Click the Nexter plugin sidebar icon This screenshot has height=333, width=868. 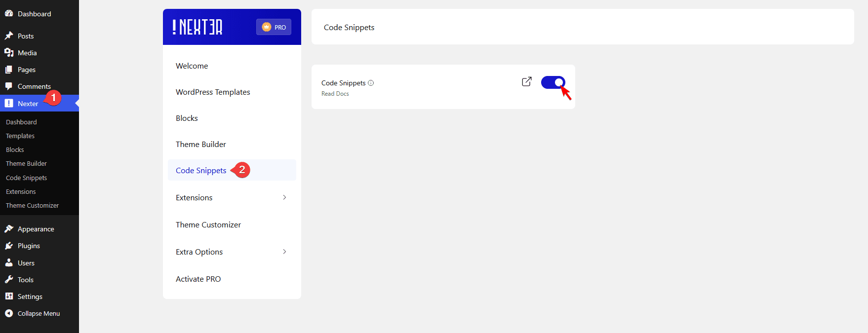pos(9,103)
